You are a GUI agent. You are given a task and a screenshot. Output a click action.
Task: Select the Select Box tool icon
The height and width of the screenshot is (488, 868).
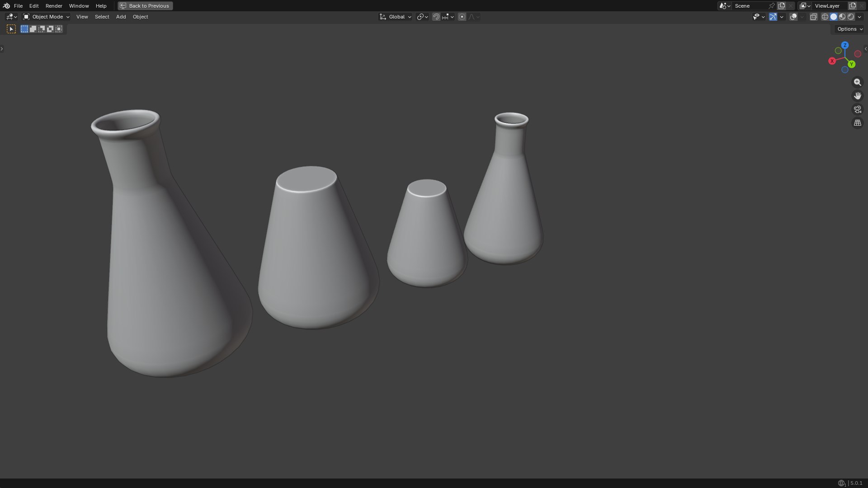point(11,29)
